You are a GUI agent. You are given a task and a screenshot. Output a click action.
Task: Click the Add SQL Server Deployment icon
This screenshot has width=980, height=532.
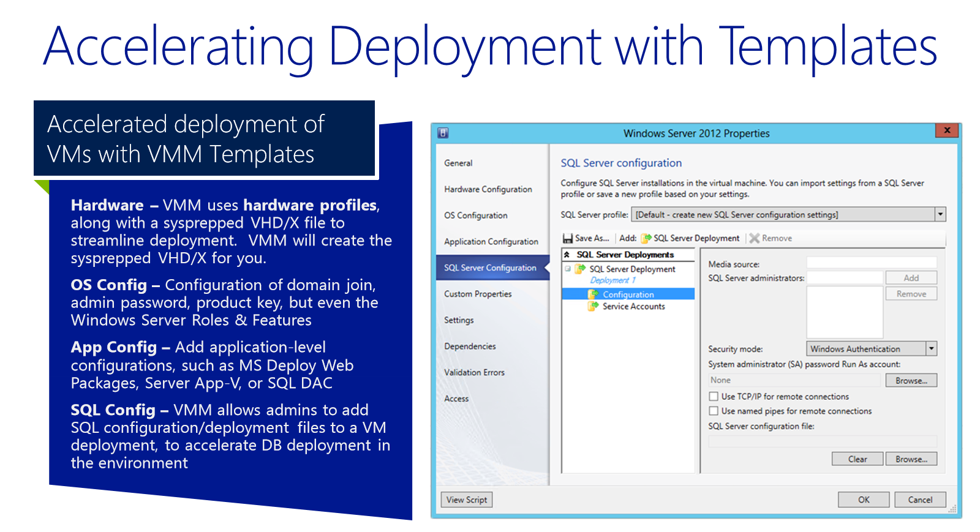[646, 238]
